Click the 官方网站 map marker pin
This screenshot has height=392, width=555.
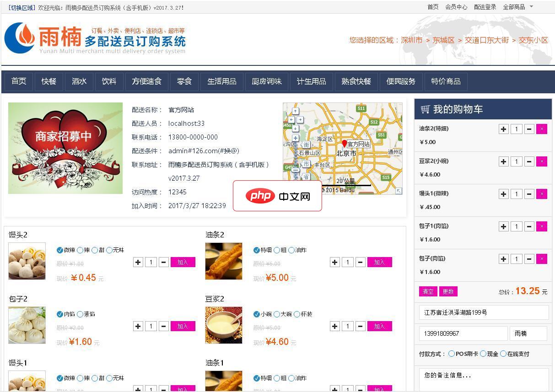(x=344, y=143)
